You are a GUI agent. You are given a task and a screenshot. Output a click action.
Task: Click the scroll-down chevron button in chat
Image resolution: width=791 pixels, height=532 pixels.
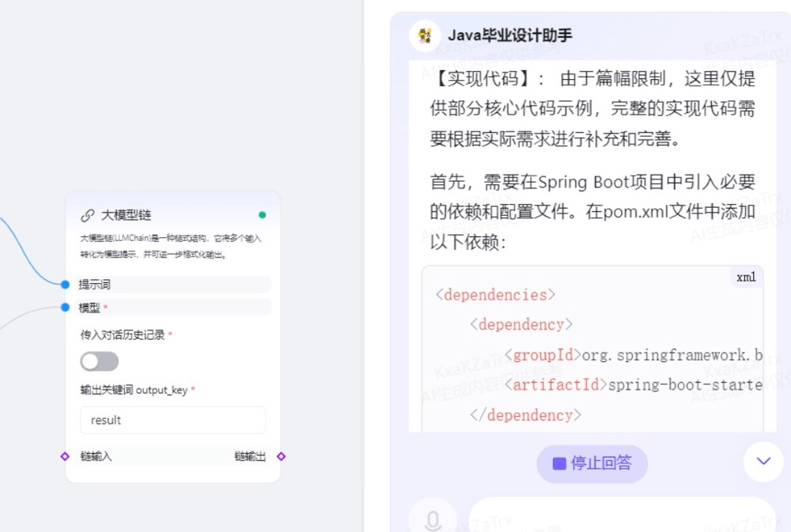click(763, 461)
